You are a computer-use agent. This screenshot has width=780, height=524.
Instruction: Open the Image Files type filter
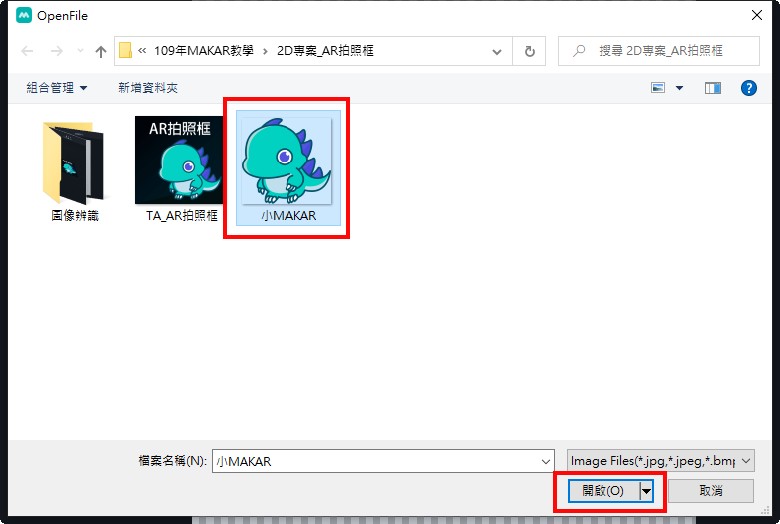tap(661, 461)
